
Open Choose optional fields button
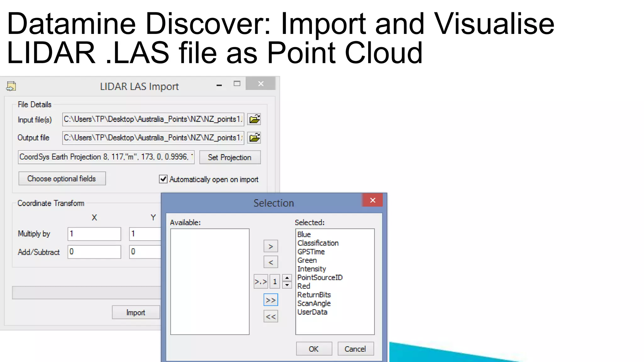point(62,178)
